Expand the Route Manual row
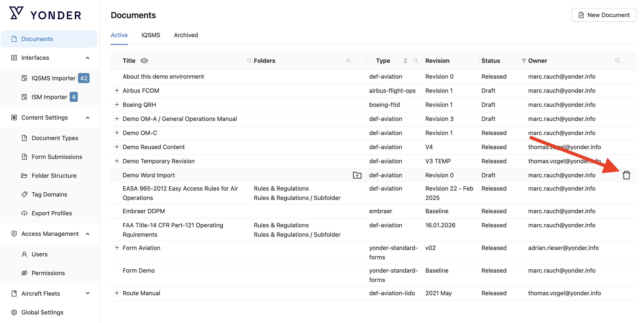Screen dimensions: 644x323 click(117, 293)
